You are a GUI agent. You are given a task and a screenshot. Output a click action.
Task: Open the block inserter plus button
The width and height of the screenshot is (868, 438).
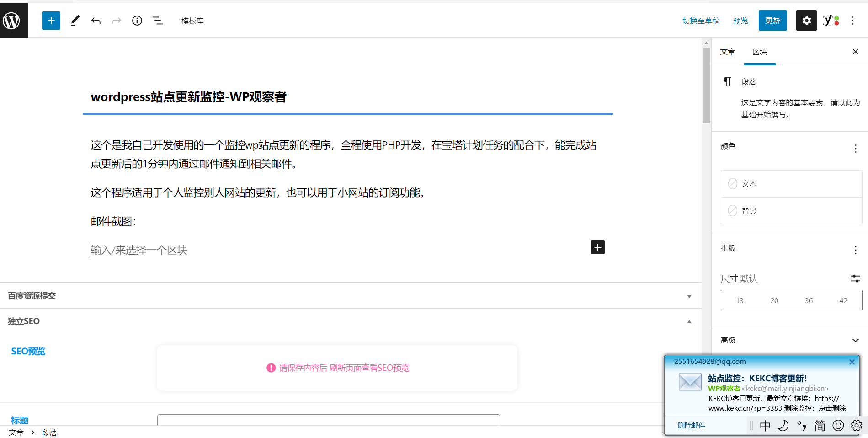[51, 21]
